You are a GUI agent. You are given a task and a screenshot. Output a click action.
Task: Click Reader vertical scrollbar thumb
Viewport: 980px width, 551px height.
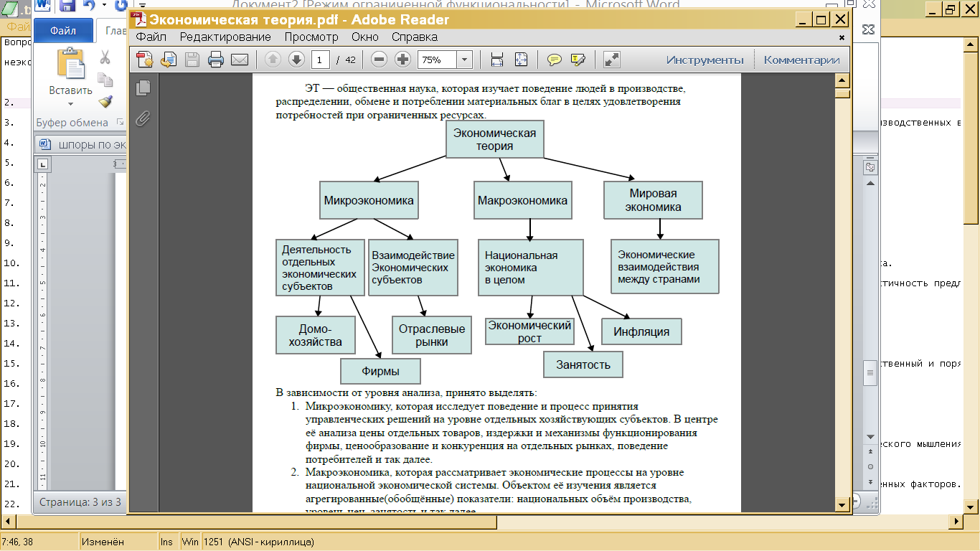click(843, 93)
